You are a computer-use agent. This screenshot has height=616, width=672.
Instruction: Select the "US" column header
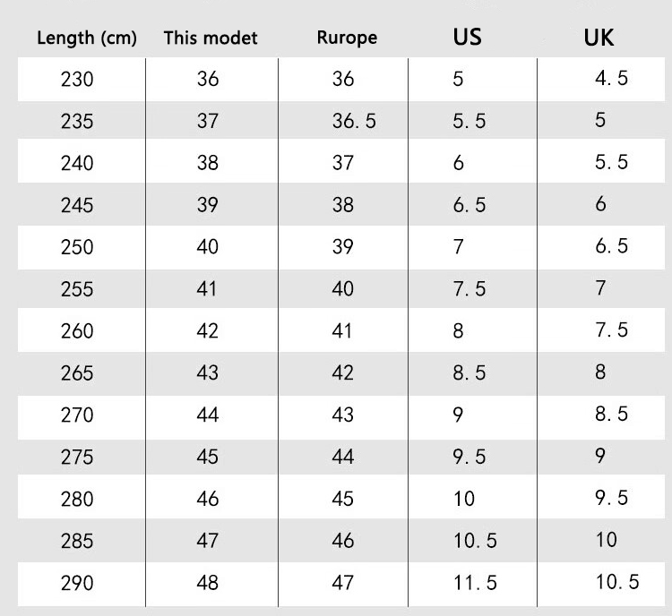(467, 38)
